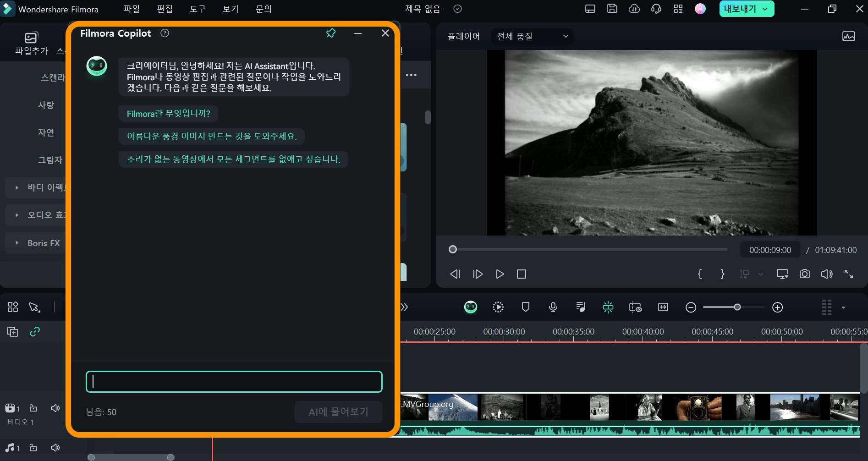
Task: Select the 자연 effect category
Action: click(x=46, y=132)
